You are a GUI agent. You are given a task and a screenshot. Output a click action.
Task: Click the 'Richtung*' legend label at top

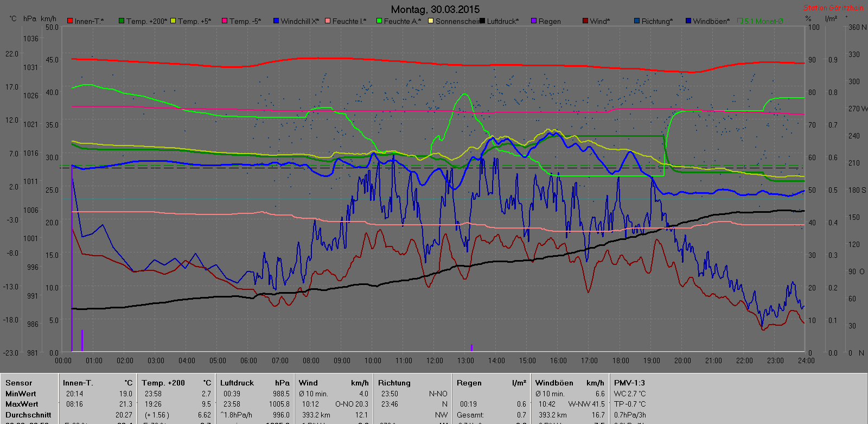click(657, 21)
